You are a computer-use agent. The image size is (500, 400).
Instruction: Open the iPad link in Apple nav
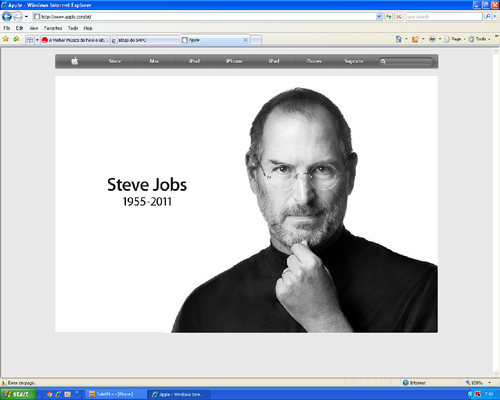pos(274,61)
